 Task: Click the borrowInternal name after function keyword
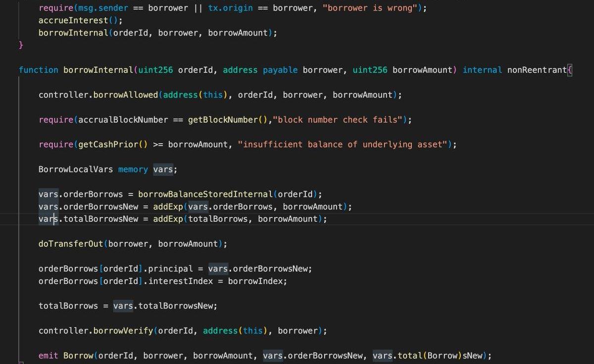coord(98,70)
